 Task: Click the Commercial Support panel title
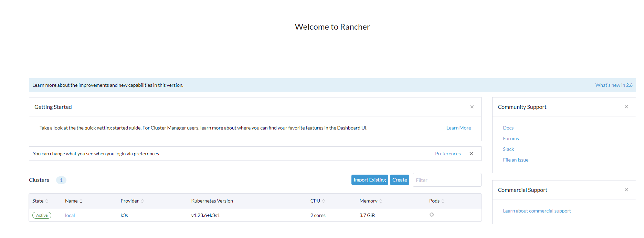point(522,190)
